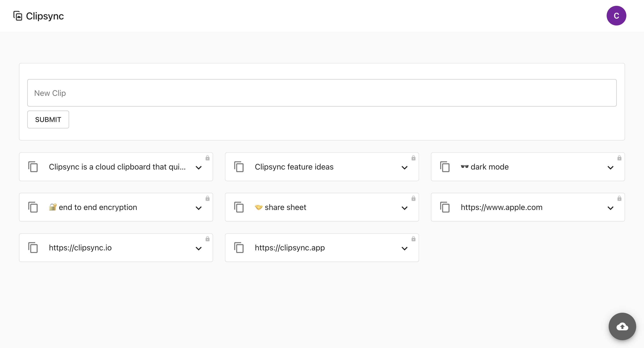
Task: Focus the New Clip text field
Action: [322, 93]
